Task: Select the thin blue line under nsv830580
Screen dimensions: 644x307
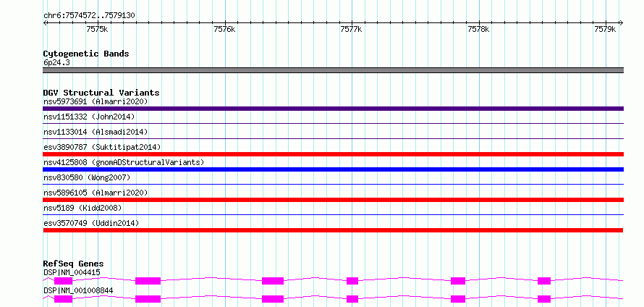Action: click(x=333, y=184)
